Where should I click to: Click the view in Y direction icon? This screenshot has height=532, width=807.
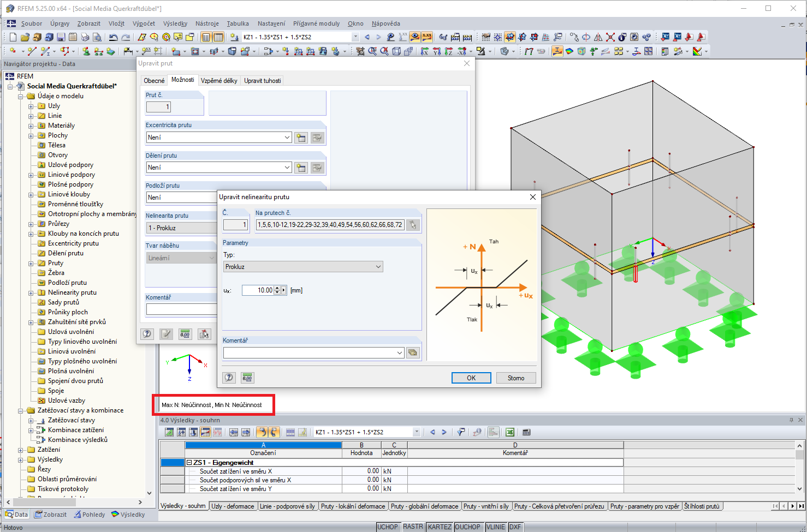436,51
